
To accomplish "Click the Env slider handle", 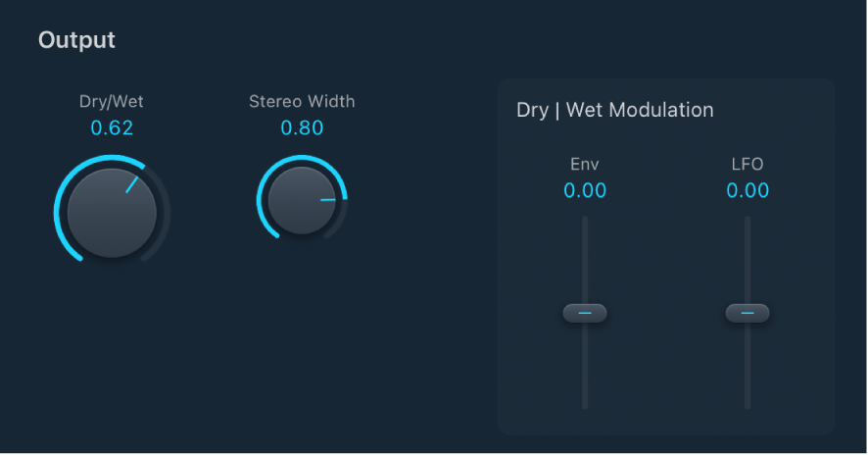I will point(585,313).
